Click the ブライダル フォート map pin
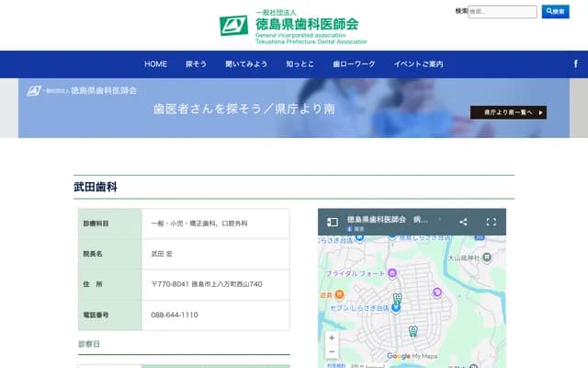Image resolution: width=588 pixels, height=368 pixels. coord(392,272)
